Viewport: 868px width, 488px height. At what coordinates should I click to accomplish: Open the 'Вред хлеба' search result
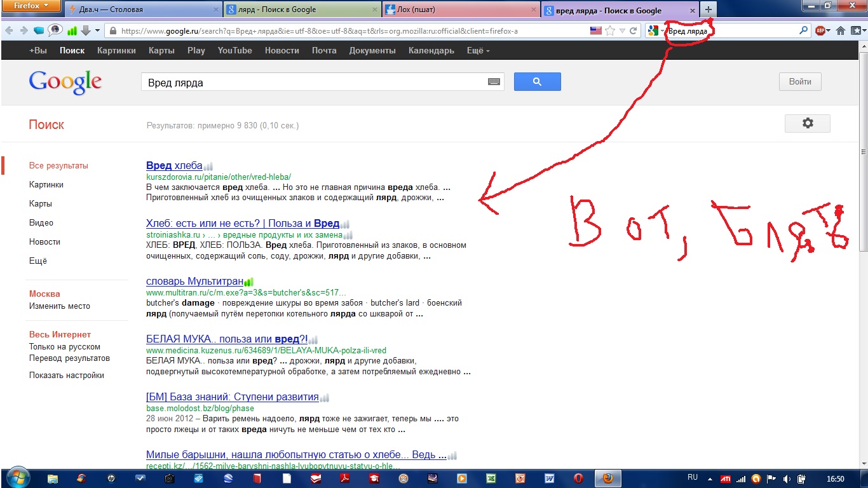[174, 165]
